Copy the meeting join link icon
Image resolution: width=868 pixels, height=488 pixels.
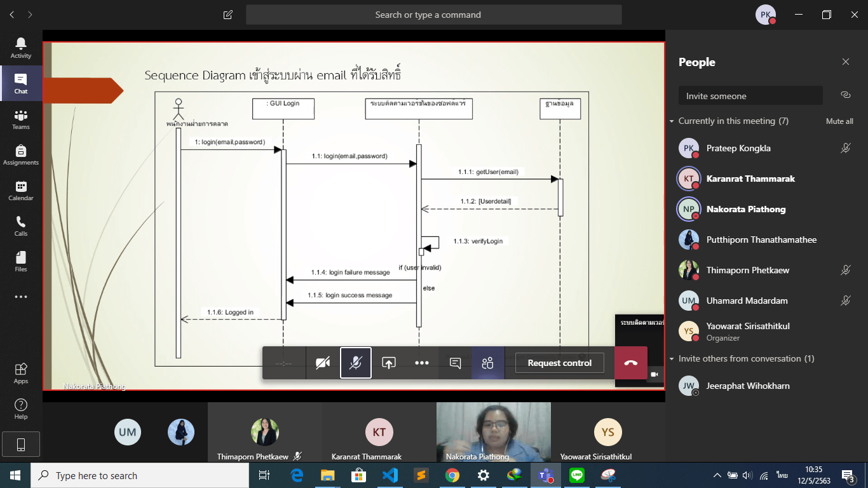[x=845, y=95]
